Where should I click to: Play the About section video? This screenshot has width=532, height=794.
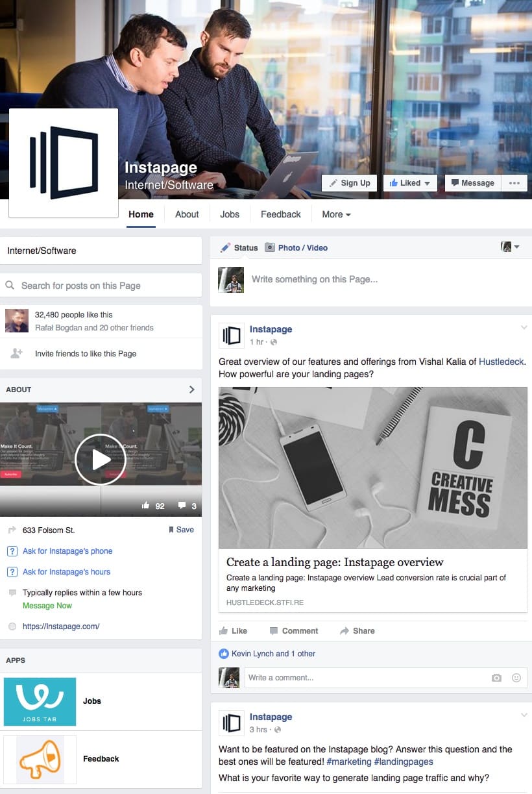[101, 460]
